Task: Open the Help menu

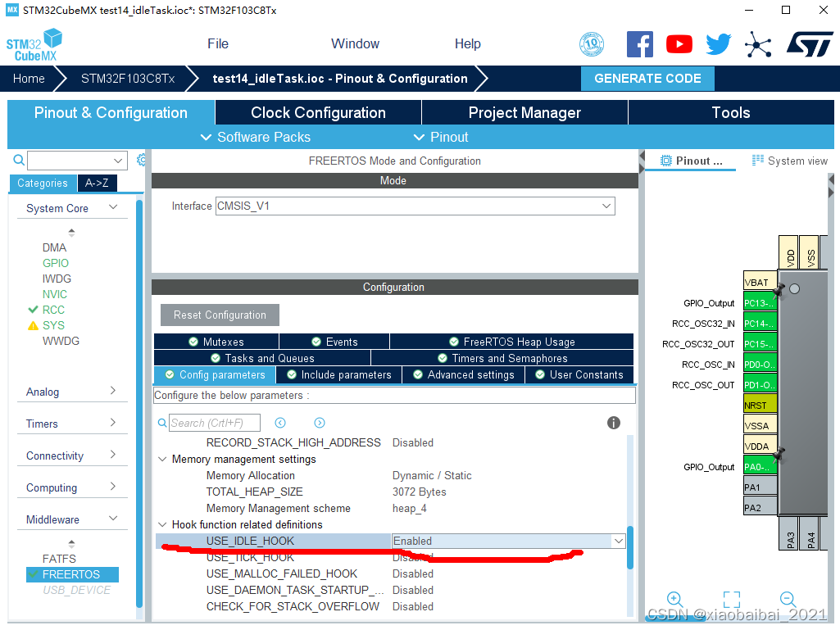Action: click(x=467, y=44)
